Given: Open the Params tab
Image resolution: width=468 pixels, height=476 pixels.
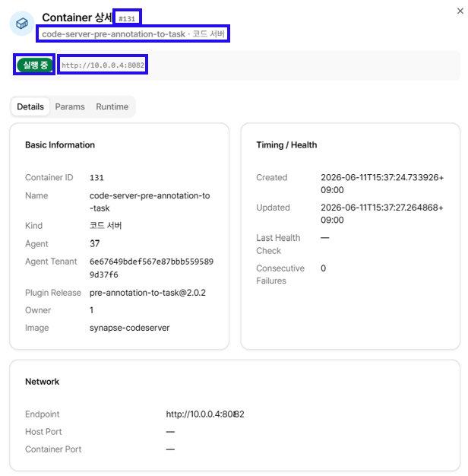Looking at the screenshot, I should click(70, 106).
